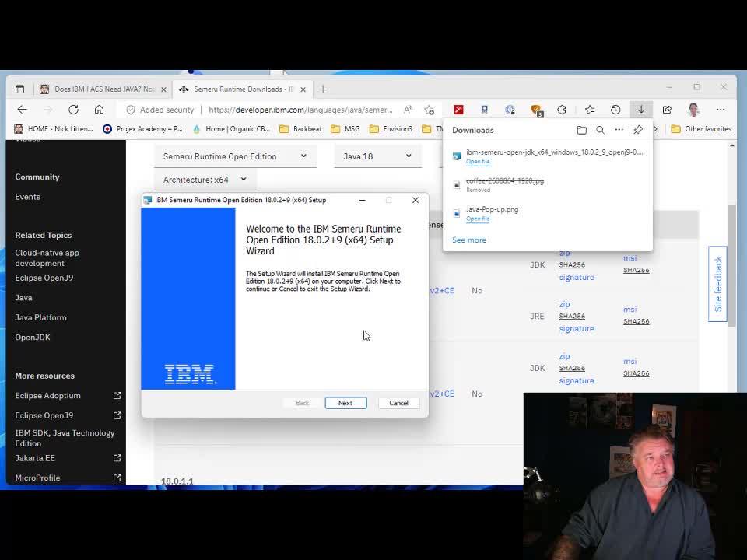The height and width of the screenshot is (560, 747).
Task: Click the shield extension icon with badge
Action: pyautogui.click(x=536, y=110)
